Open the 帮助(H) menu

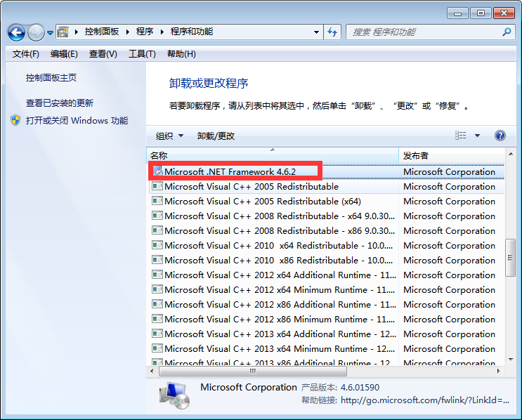(x=181, y=54)
